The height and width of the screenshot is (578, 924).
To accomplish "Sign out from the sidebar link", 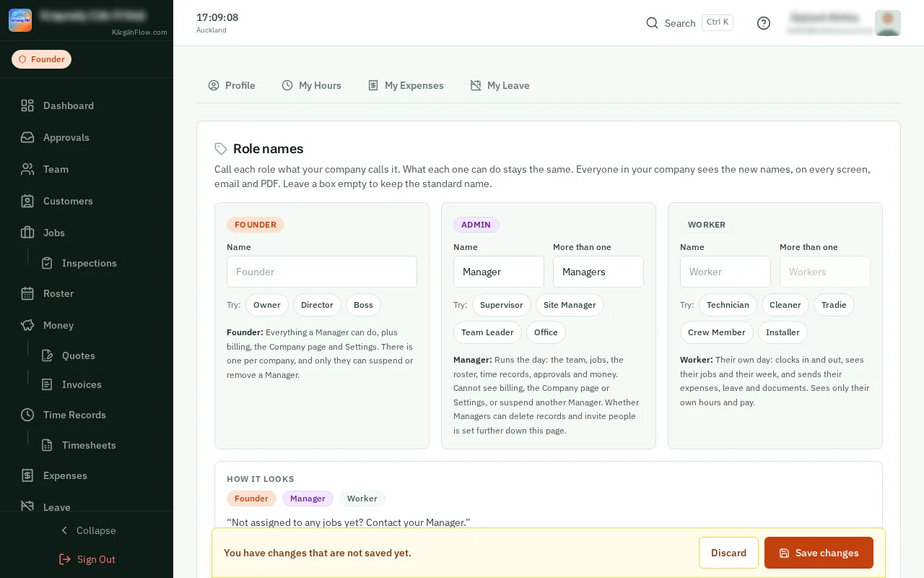I will click(87, 559).
